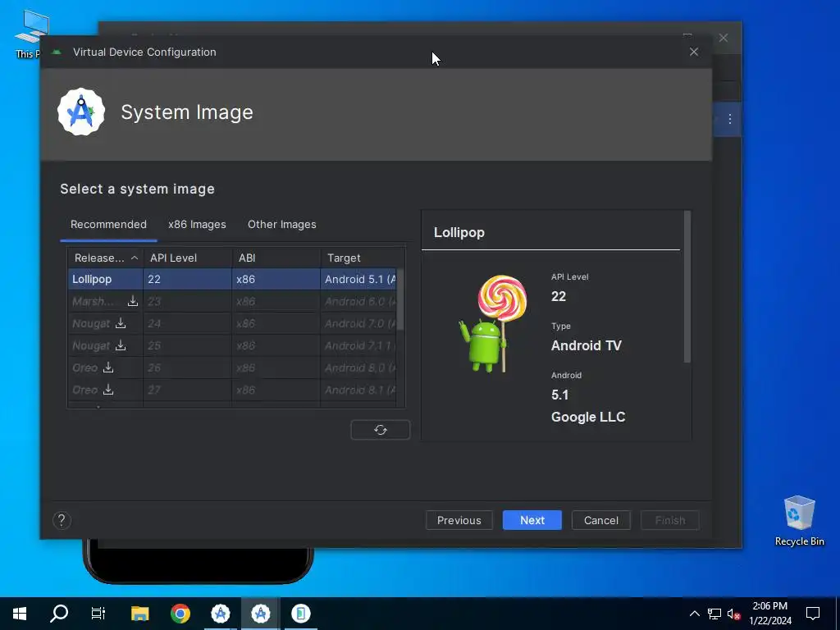Click the Previous button
The height and width of the screenshot is (630, 840).
point(459,520)
